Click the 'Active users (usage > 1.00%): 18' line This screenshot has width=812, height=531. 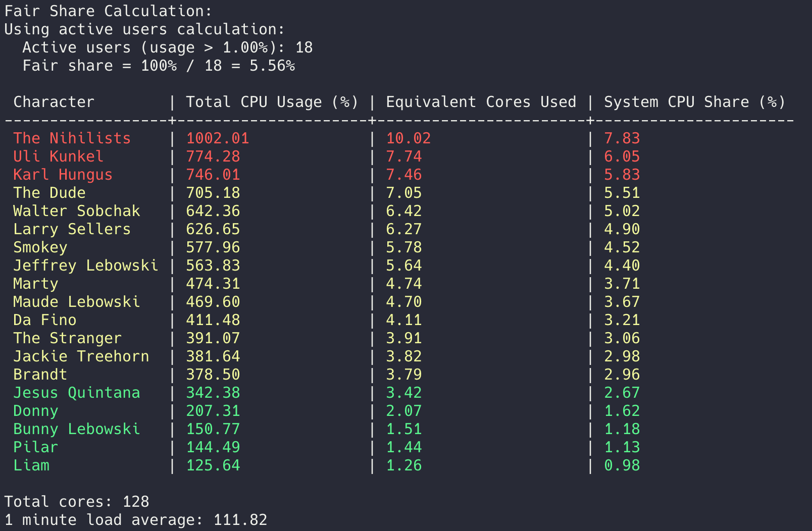(168, 47)
